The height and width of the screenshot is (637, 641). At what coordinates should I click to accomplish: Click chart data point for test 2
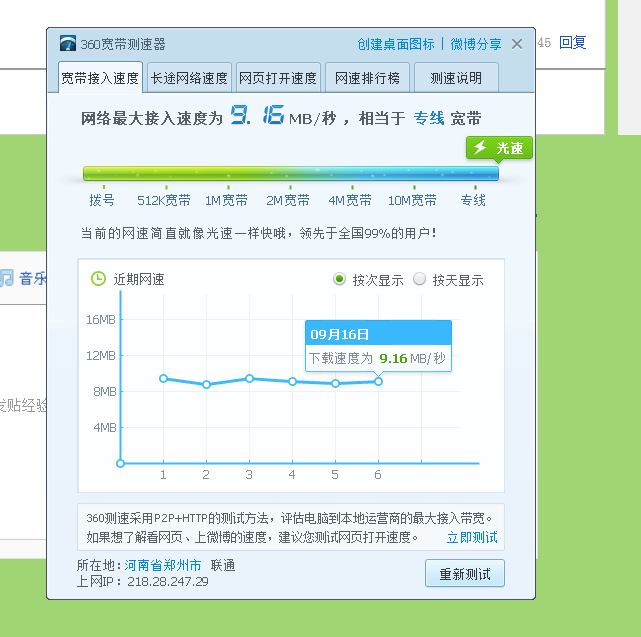pyautogui.click(x=206, y=384)
